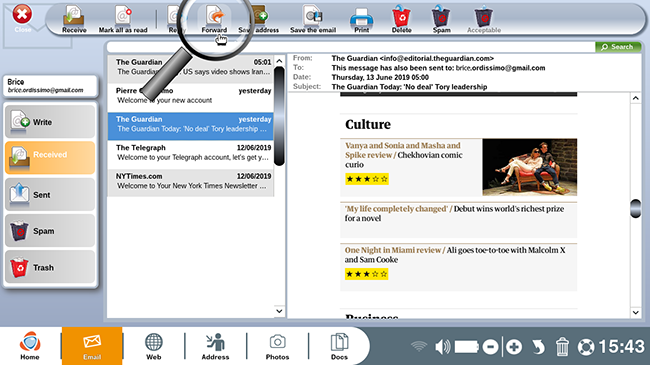Click Save the email icon

click(x=313, y=19)
